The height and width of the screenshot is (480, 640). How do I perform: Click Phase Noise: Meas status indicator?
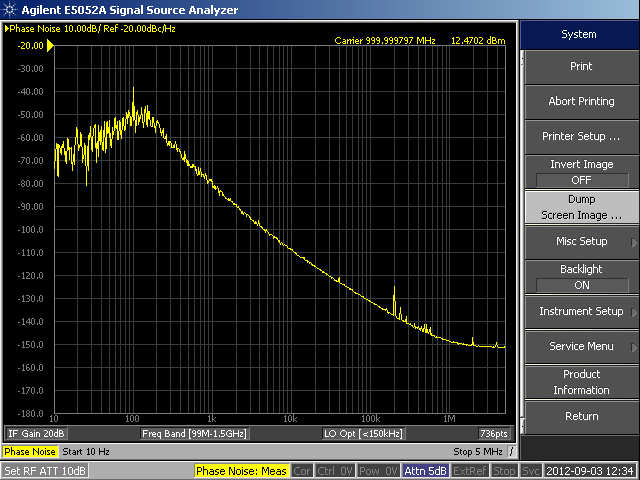click(x=241, y=471)
